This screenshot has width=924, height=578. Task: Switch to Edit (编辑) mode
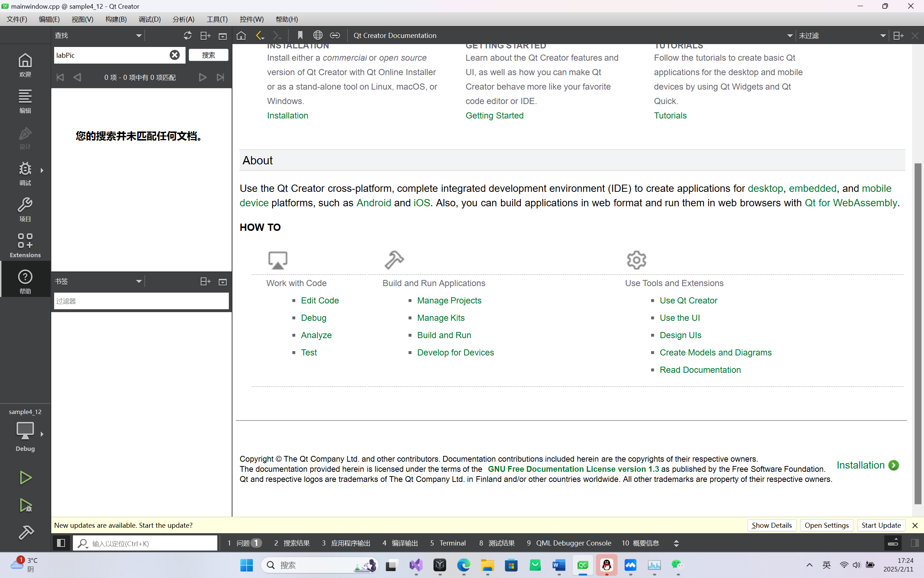coord(25,101)
